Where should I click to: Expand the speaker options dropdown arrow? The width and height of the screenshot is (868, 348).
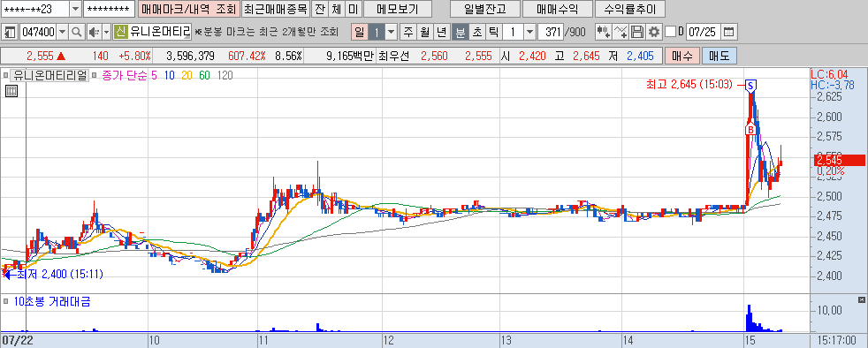(x=106, y=32)
